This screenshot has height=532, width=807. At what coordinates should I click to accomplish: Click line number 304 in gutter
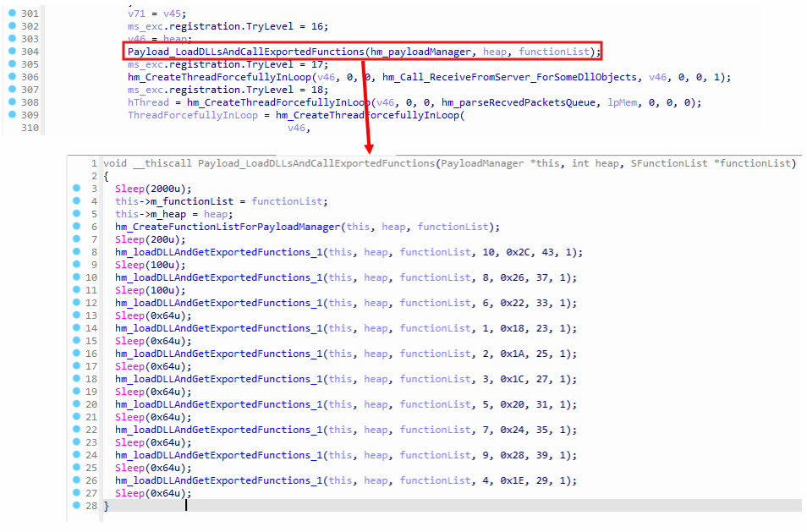tap(30, 52)
